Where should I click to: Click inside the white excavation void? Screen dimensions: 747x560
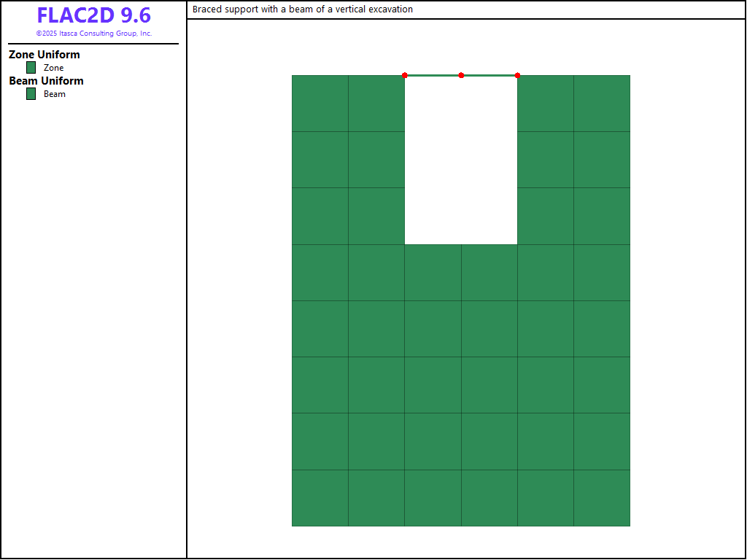pos(461,160)
